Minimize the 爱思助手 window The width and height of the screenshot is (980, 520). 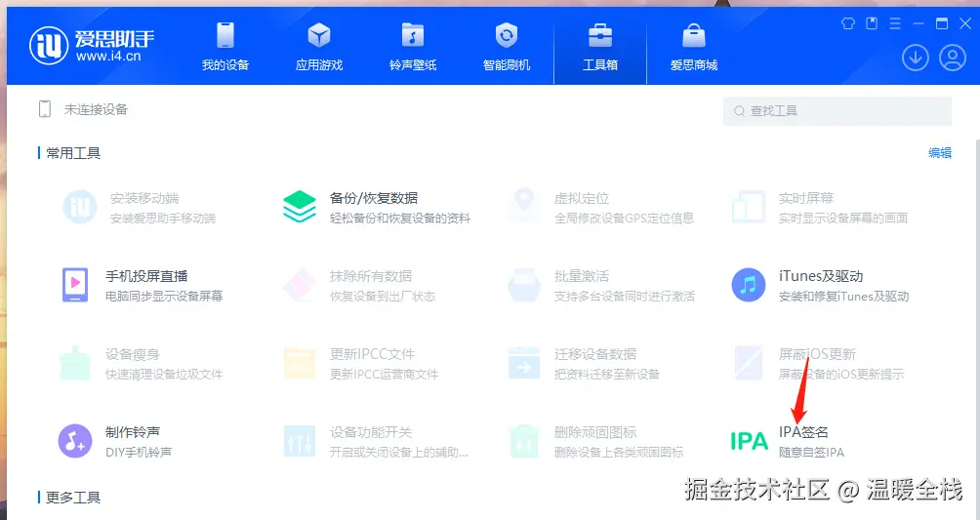pos(919,23)
